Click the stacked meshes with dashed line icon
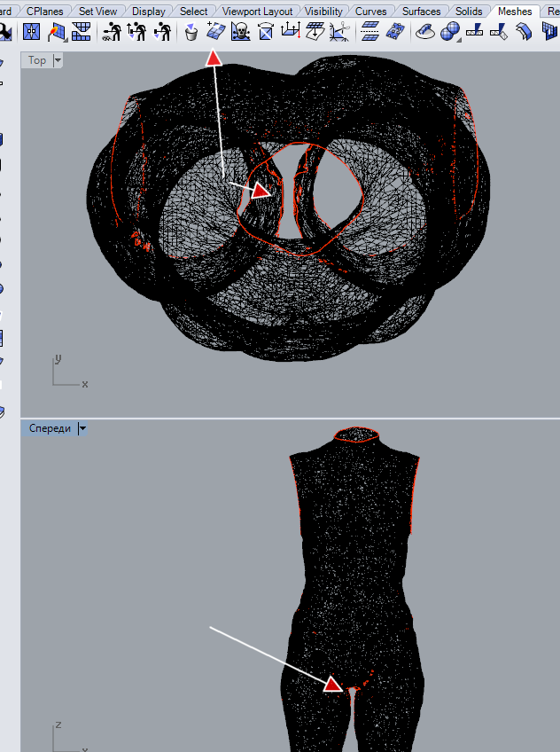Screen dimensions: 560x752 click(369, 32)
